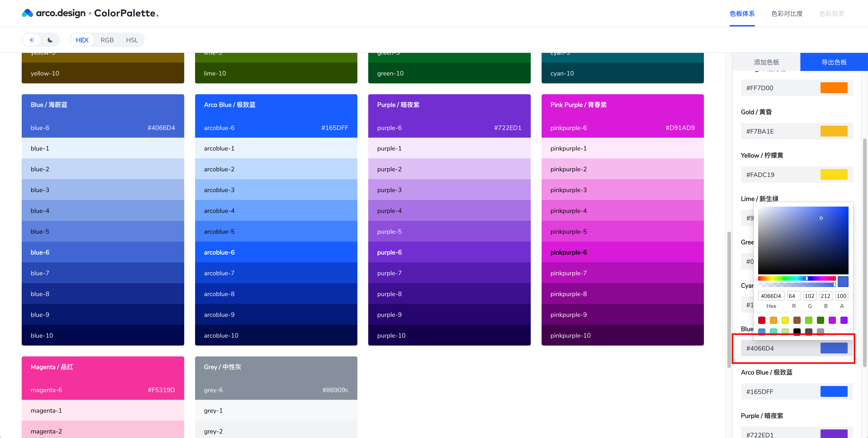Pick the red preset swatch
868x438 pixels.
point(762,320)
